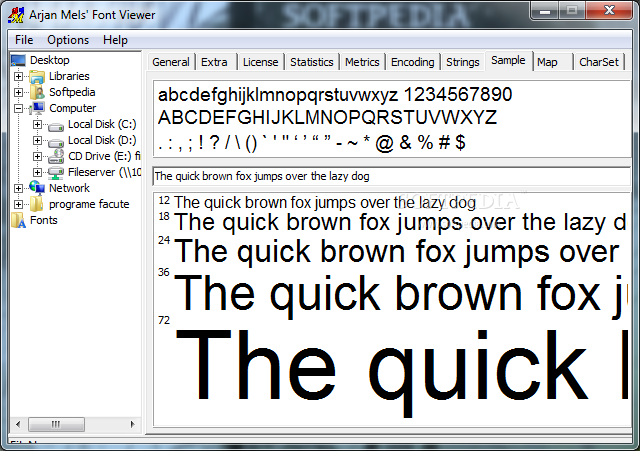640x451 pixels.
Task: Click the Computer icon in tree
Action: pos(37,108)
